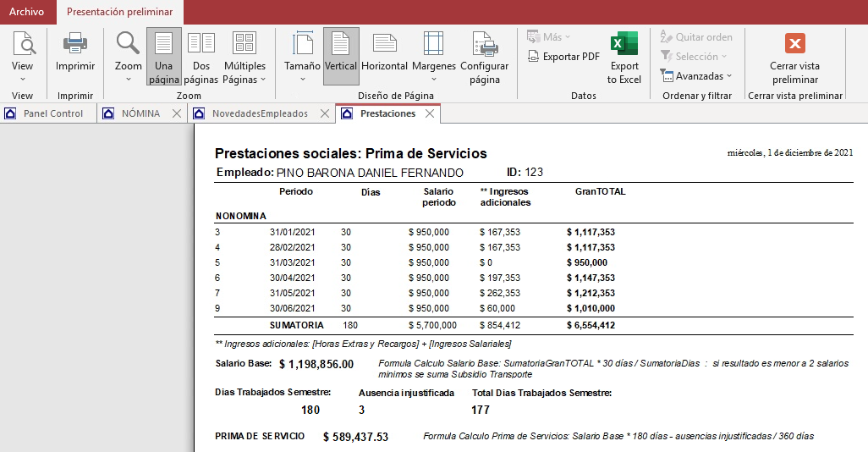Click Exportar PDF button

563,57
